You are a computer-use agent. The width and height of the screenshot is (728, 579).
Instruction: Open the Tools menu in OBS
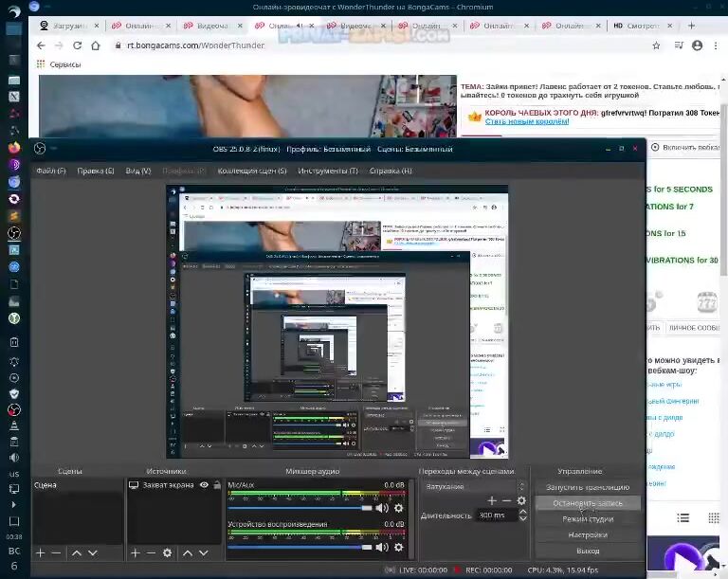(327, 171)
